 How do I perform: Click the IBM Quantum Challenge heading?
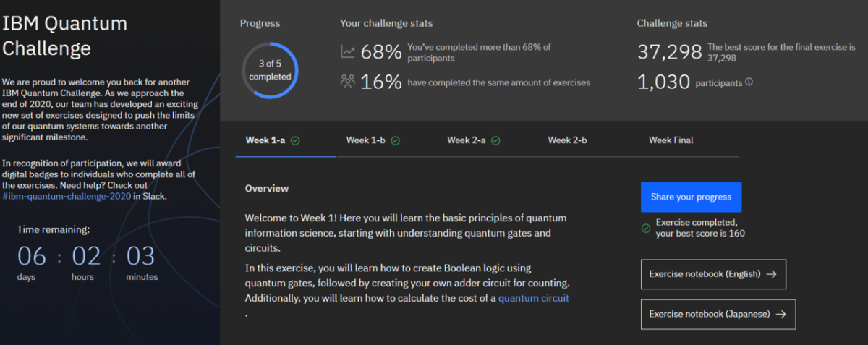click(x=64, y=35)
